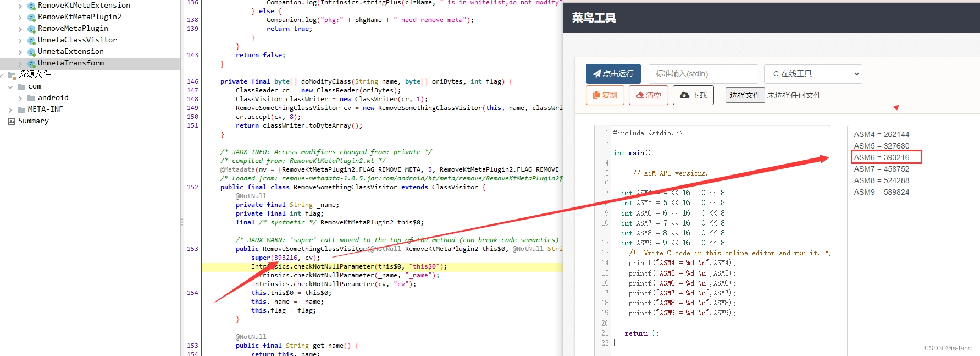Image resolution: width=980 pixels, height=356 pixels.
Task: Click the 下载 download button
Action: pos(693,95)
